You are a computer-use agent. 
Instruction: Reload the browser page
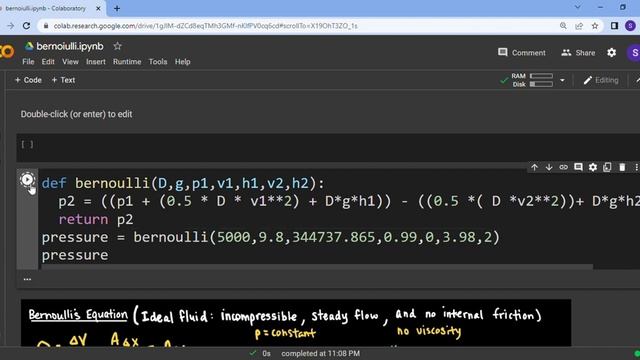tap(27, 26)
